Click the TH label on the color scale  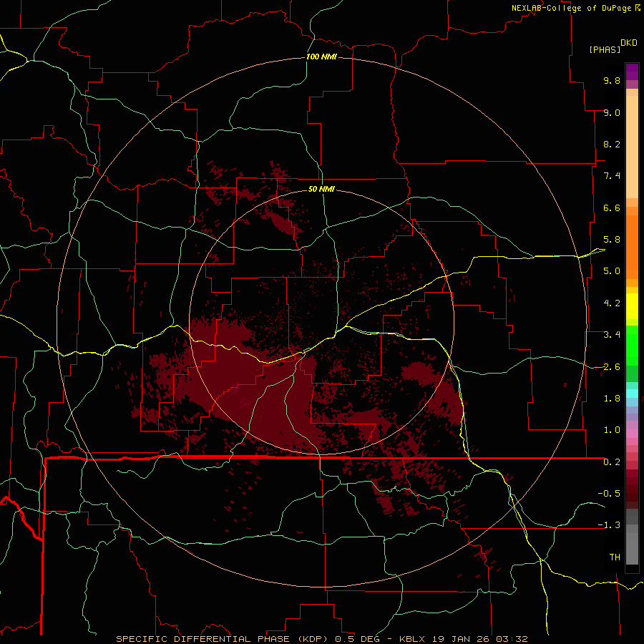tap(615, 557)
